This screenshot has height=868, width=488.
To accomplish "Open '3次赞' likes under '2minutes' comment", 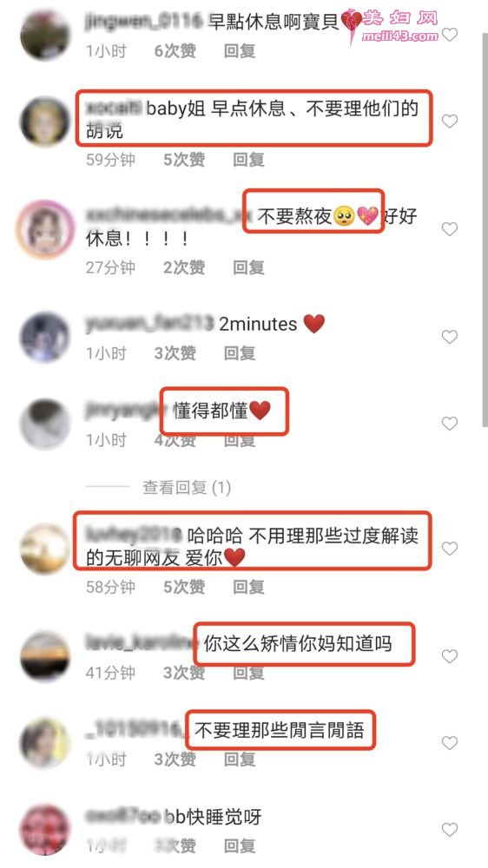I will click(175, 353).
